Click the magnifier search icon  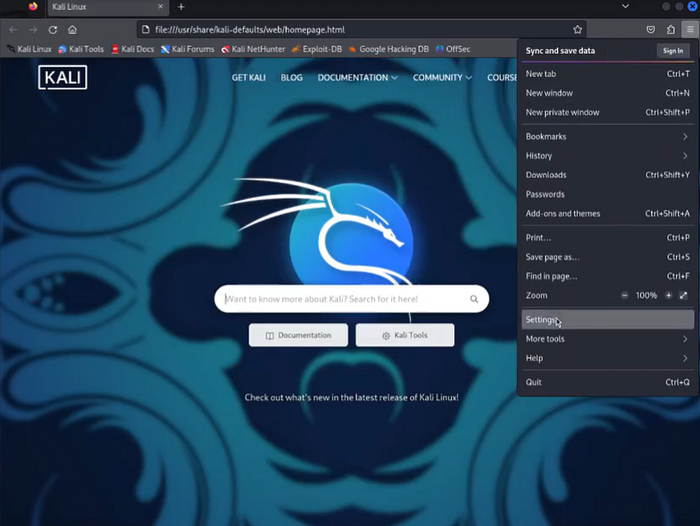474,299
